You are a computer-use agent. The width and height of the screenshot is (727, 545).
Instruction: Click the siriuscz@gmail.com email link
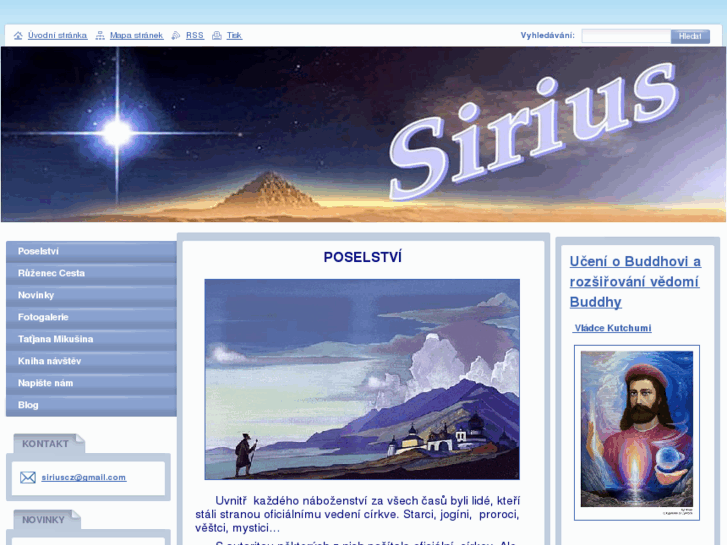tap(84, 478)
